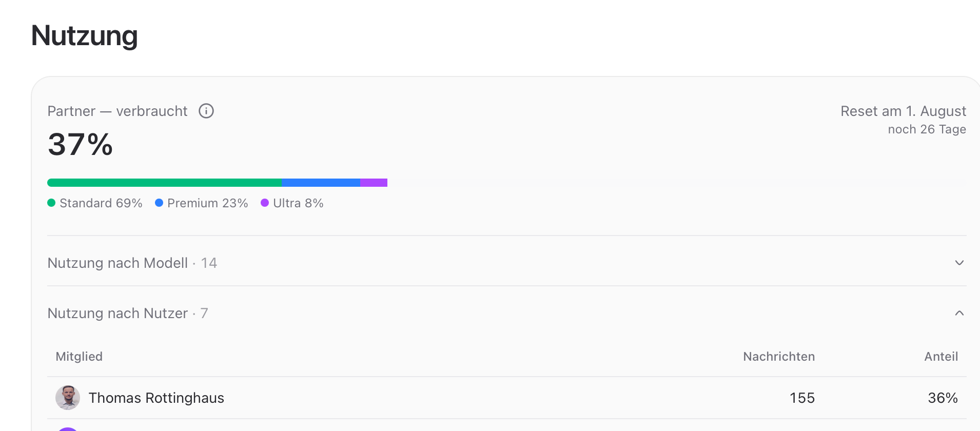
Task: Click the green Standard legend dot
Action: coord(51,203)
